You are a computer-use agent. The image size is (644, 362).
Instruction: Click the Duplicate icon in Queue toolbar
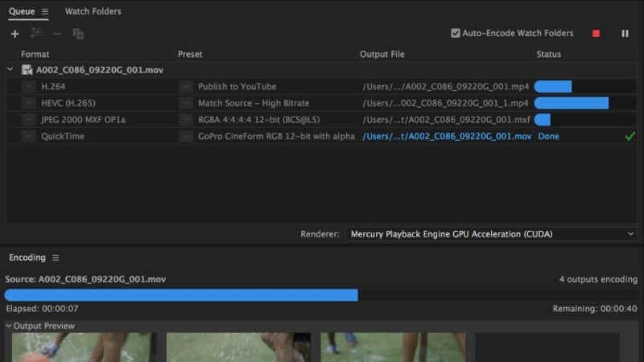pyautogui.click(x=78, y=34)
